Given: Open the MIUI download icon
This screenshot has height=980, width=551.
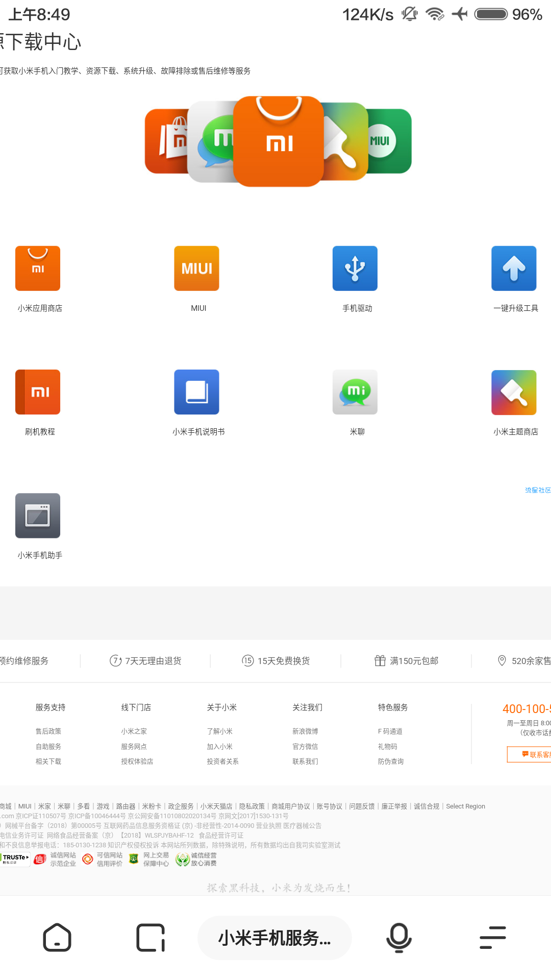Looking at the screenshot, I should [197, 268].
